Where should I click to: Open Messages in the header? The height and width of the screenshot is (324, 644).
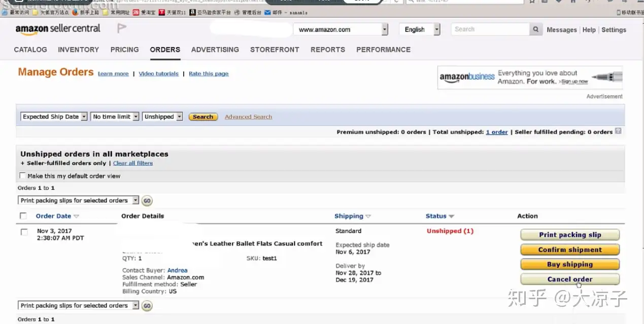562,30
